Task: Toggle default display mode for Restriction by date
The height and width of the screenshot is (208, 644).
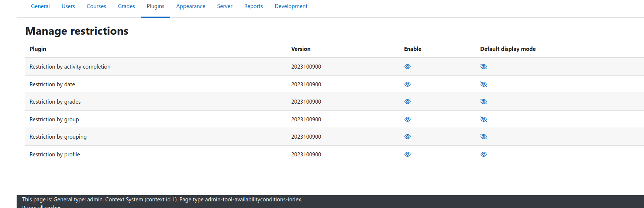Action: point(483,84)
